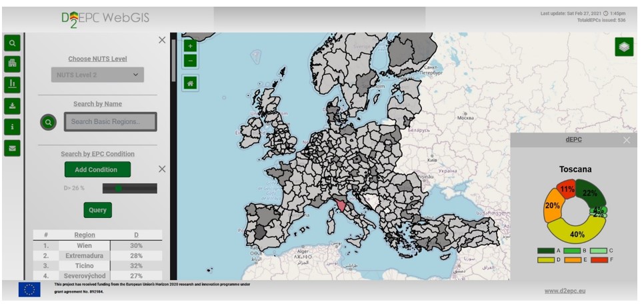Reset map view with home button
Image resolution: width=644 pixels, height=308 pixels.
[190, 83]
